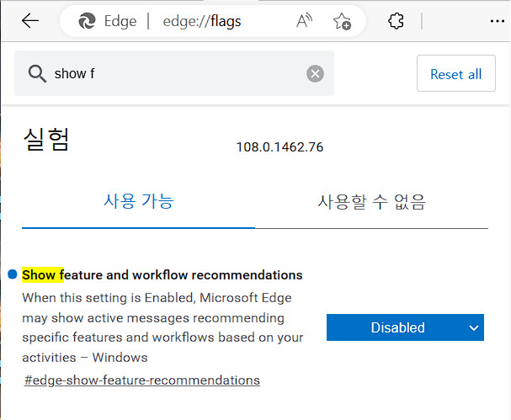Reset all flags to default

pos(456,73)
